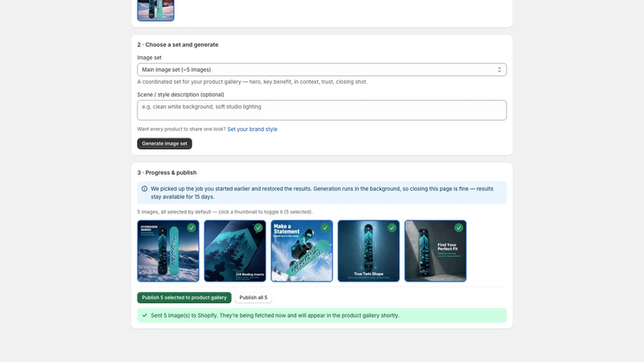Click the info icon in the restored-job notice
Viewport: 644px width, 362px height.
[145, 189]
